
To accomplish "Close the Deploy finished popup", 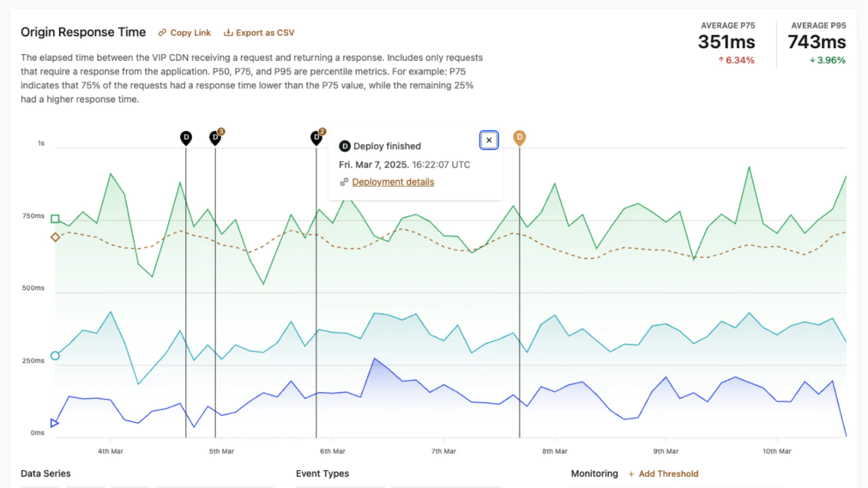I will (489, 140).
